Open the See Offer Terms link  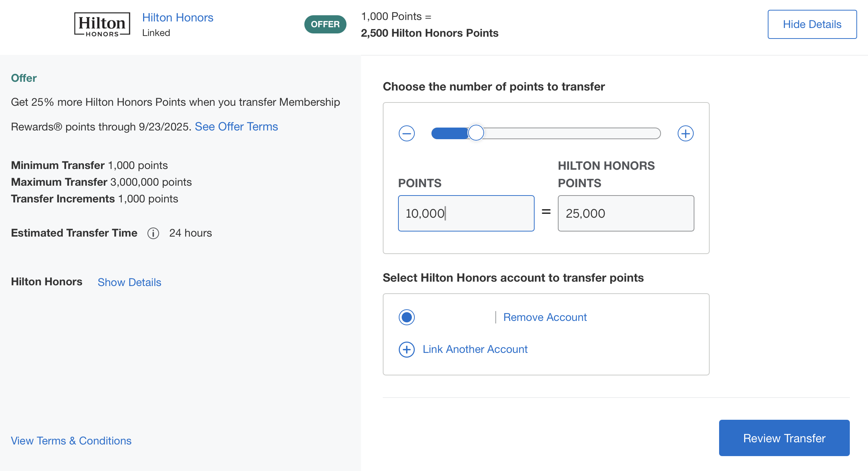pyautogui.click(x=236, y=126)
